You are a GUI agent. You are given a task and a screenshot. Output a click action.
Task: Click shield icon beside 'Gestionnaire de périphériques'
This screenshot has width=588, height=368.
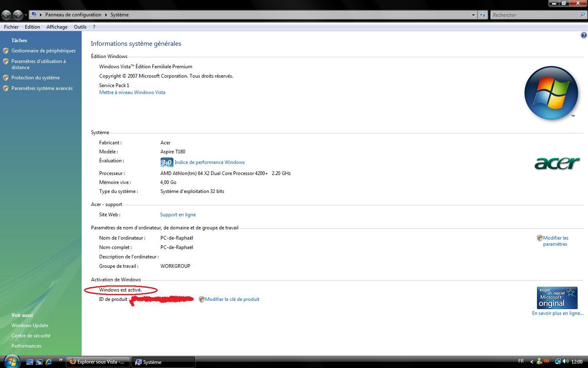pyautogui.click(x=6, y=51)
